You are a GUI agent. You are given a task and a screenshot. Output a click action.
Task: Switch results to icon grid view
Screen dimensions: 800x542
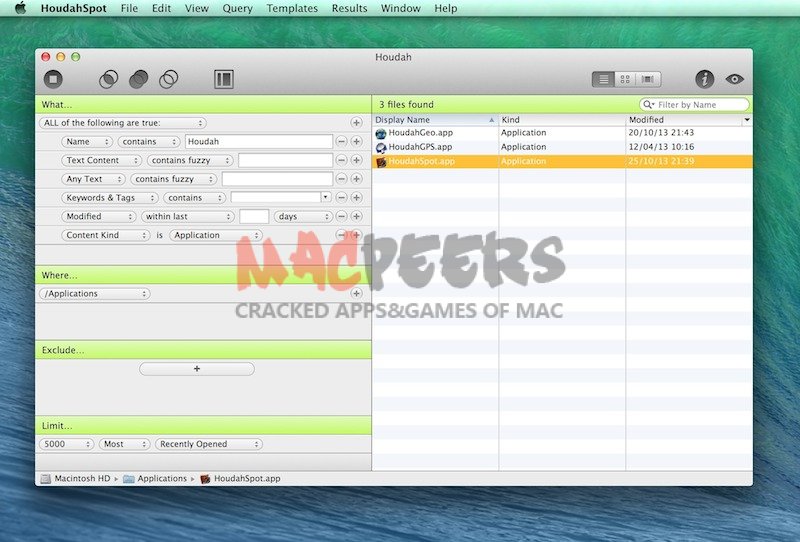coord(625,79)
